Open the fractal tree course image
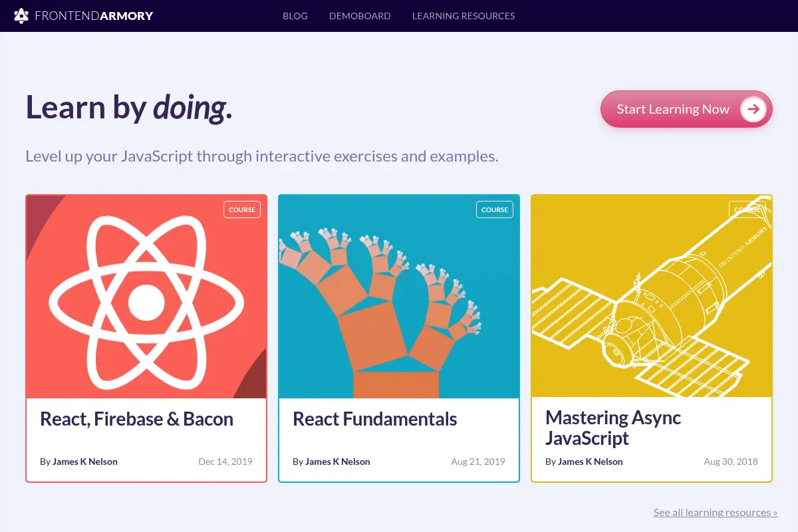Viewport: 798px width, 532px height. 399,297
